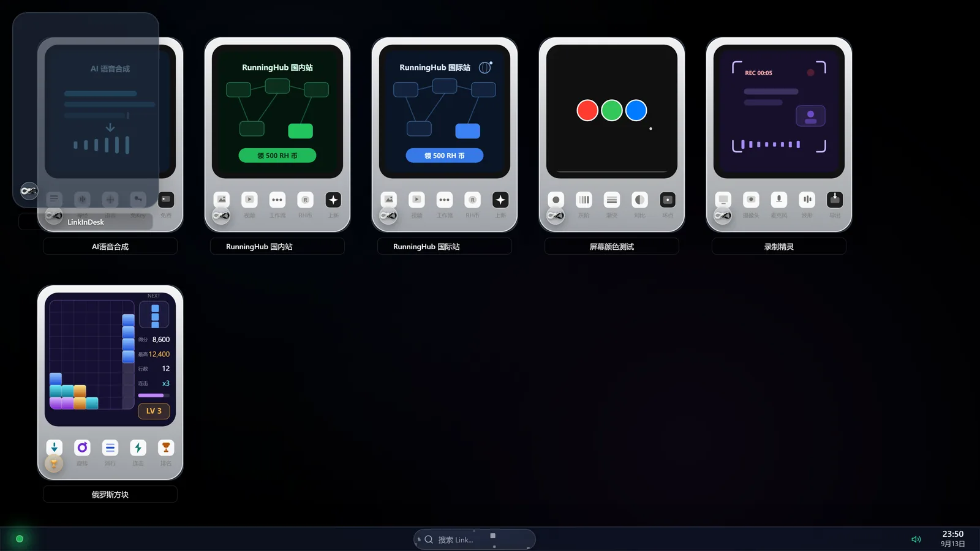
Task: Click the REC 00:05 timer text
Action: tap(758, 73)
